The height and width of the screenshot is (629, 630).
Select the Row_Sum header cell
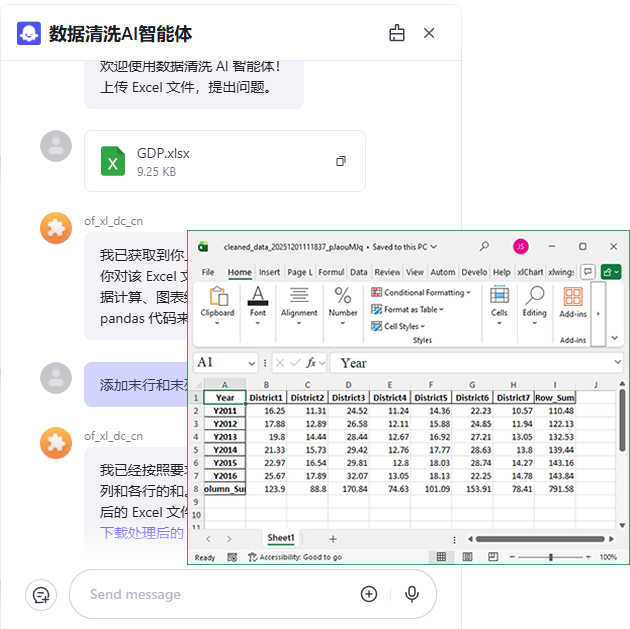point(555,398)
